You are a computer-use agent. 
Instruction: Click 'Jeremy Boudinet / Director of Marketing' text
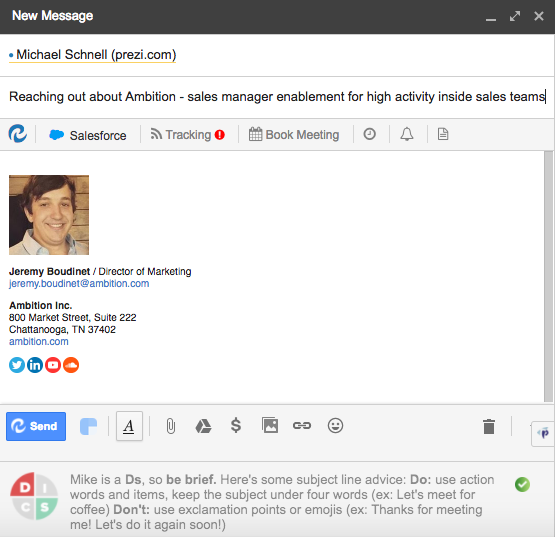click(x=100, y=272)
